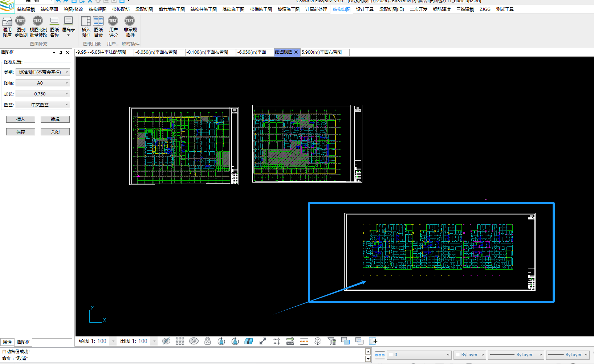Screen dimensions: 594x364
Task: Open the 类别 frame category dropdown
Action: click(42, 72)
